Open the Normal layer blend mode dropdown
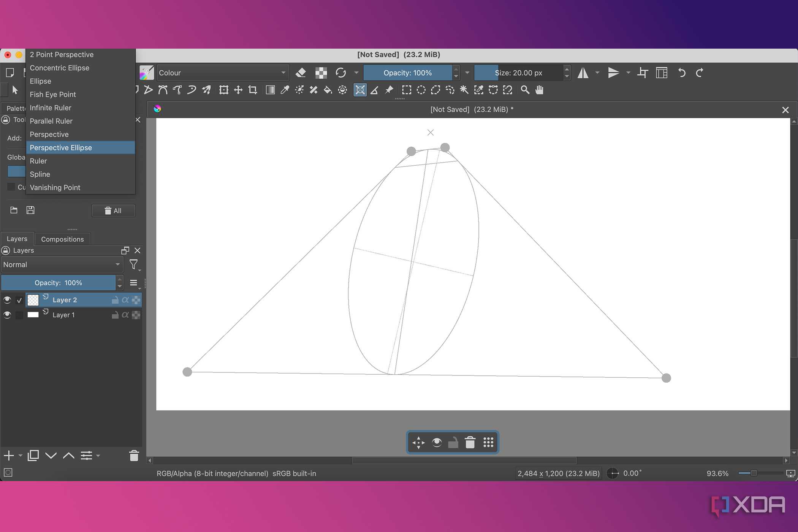This screenshot has height=532, width=798. point(62,264)
